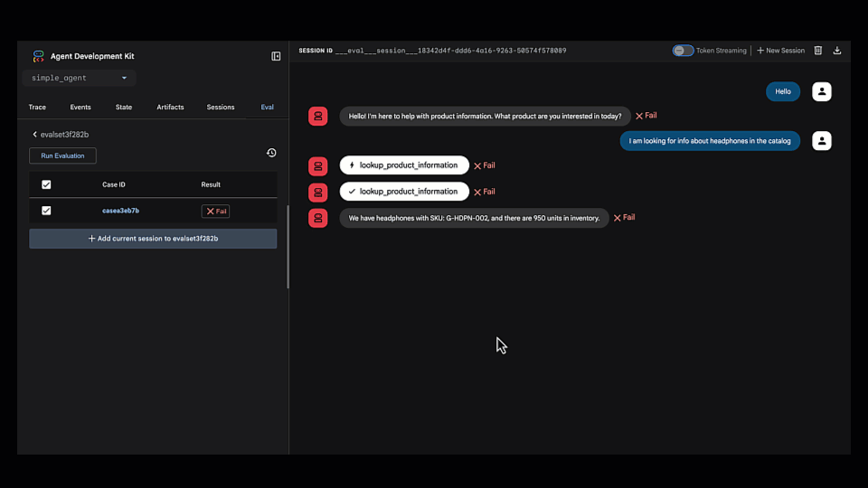Add current session to evalset3f282b
The width and height of the screenshot is (868, 488).
pyautogui.click(x=153, y=239)
